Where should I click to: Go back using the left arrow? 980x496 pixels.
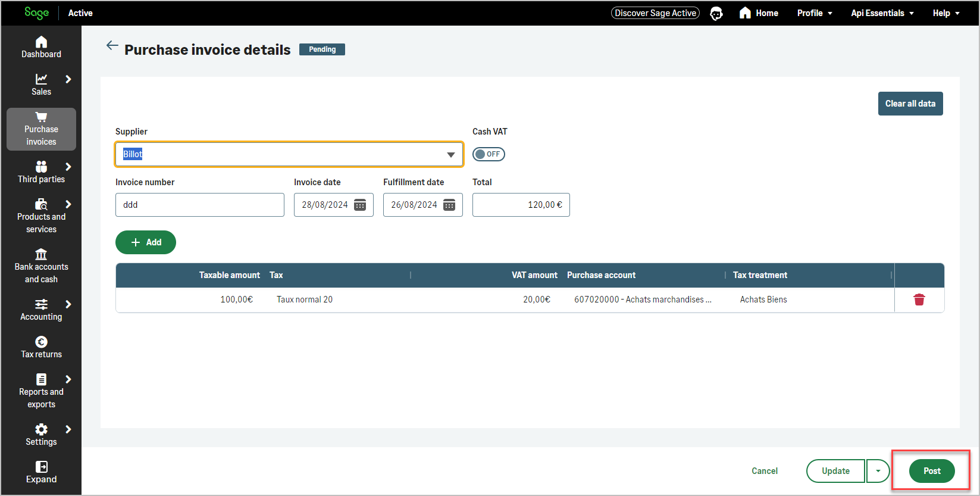click(112, 45)
